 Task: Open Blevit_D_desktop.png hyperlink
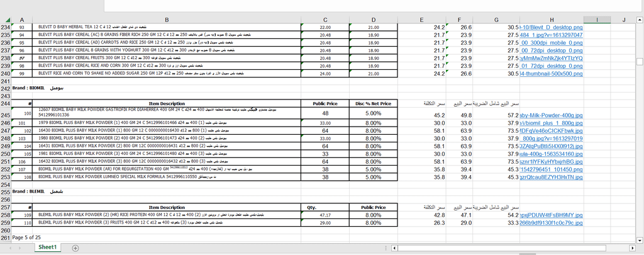tap(551, 27)
